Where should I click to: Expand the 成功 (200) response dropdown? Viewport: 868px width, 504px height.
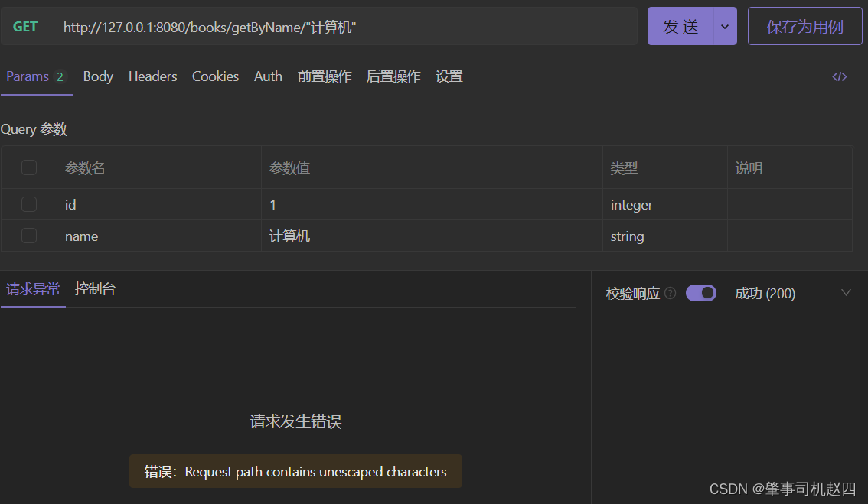click(x=845, y=293)
